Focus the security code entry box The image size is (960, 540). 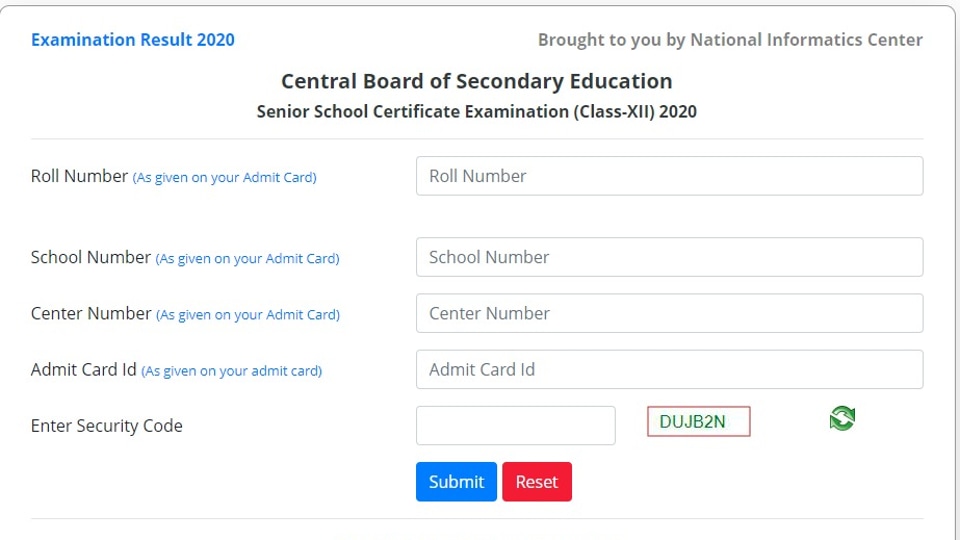point(516,426)
